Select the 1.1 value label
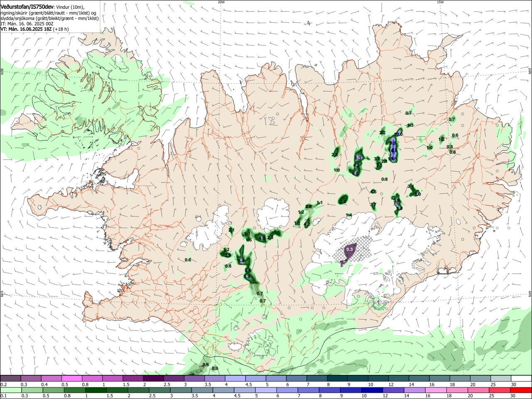The height and width of the screenshot is (399, 532). coord(320,203)
